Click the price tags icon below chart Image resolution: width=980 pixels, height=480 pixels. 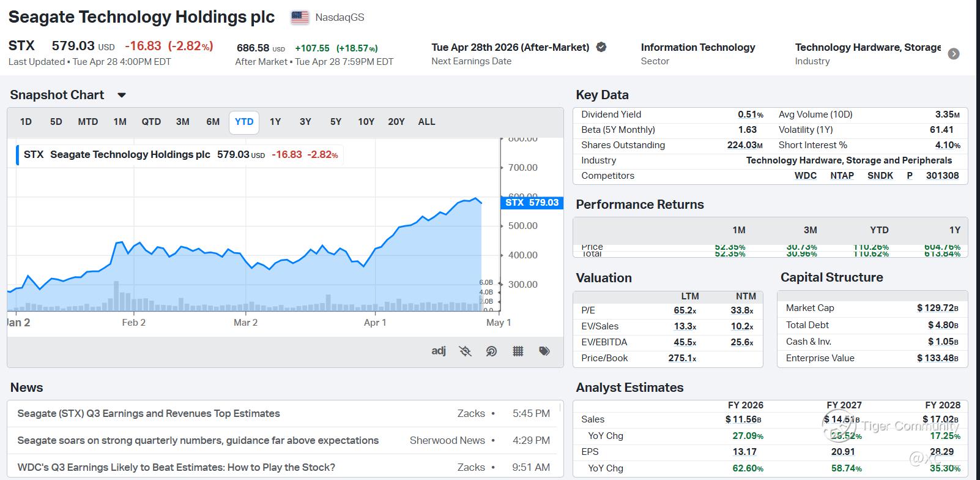544,351
